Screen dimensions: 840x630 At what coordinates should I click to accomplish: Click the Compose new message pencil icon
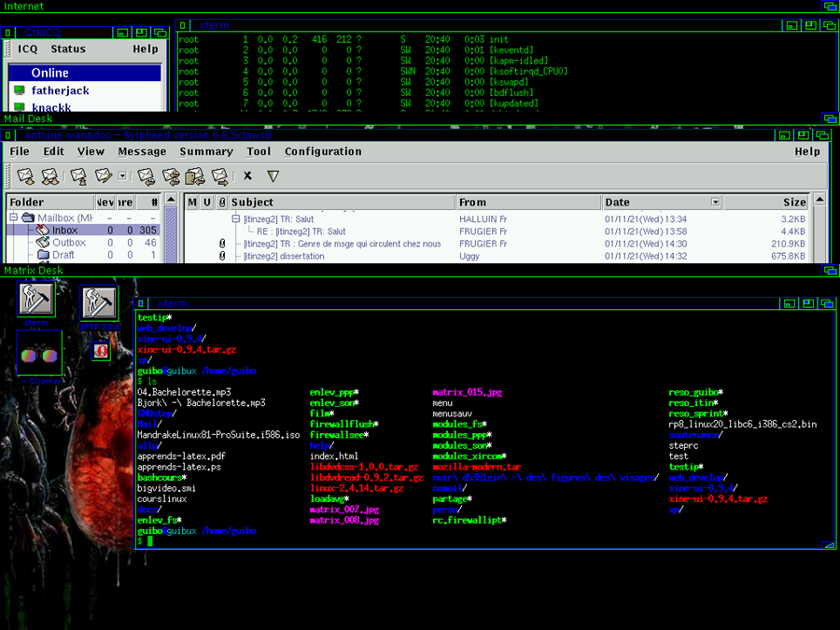tap(104, 175)
